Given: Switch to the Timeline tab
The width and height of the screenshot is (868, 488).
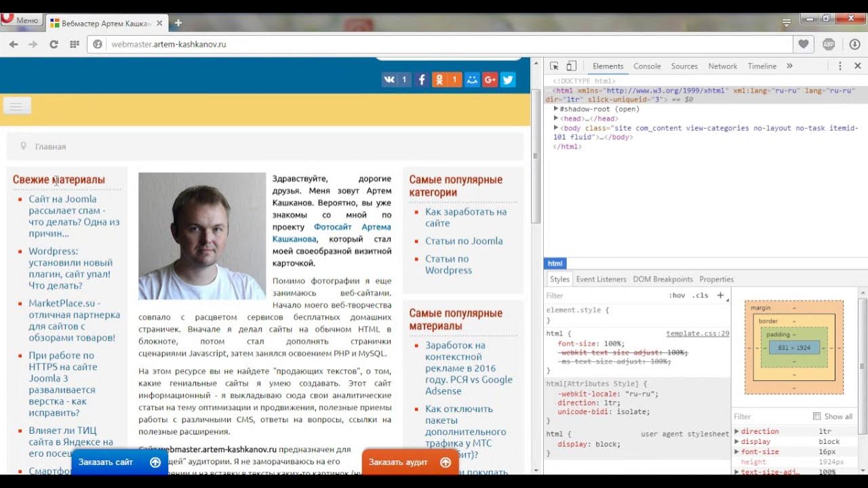Looking at the screenshot, I should pyautogui.click(x=762, y=66).
